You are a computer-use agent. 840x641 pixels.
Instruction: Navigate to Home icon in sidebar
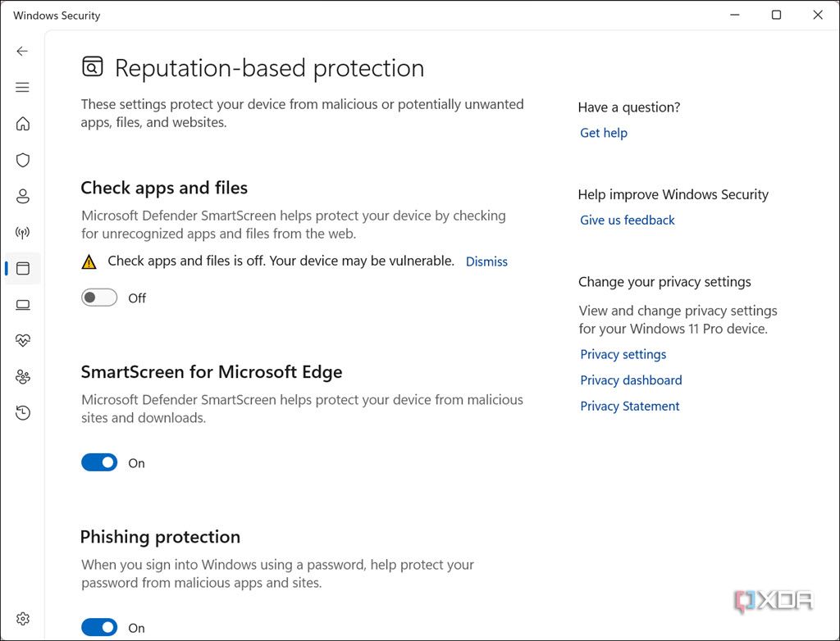coord(22,123)
